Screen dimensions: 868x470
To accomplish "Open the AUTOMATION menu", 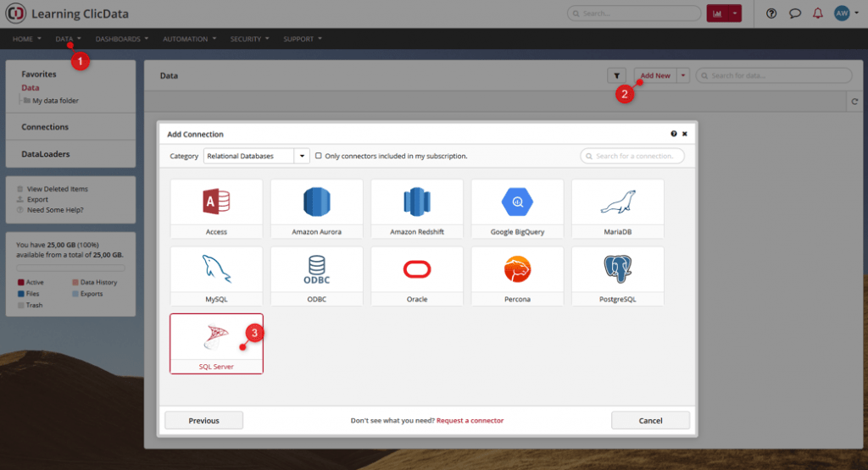I will (x=189, y=39).
